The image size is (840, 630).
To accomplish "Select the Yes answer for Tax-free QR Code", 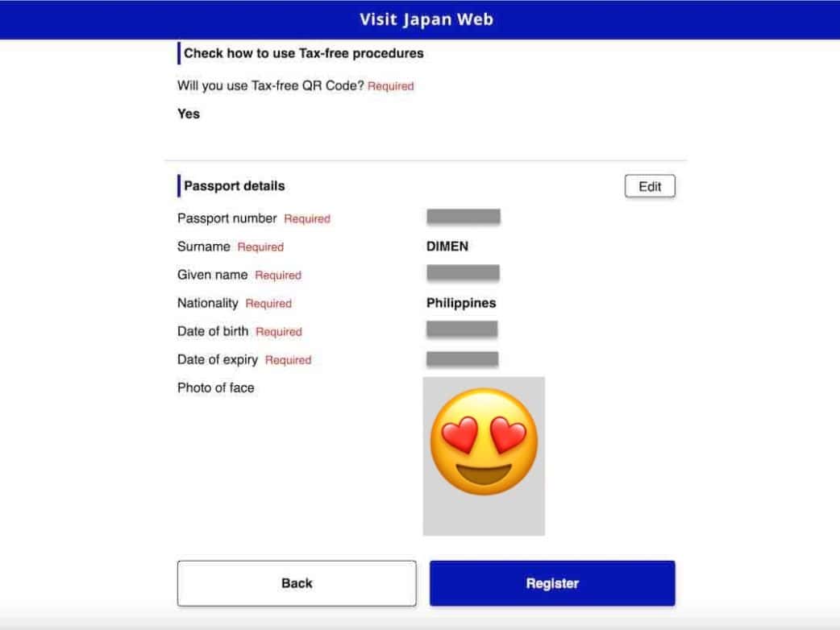I will click(x=189, y=114).
